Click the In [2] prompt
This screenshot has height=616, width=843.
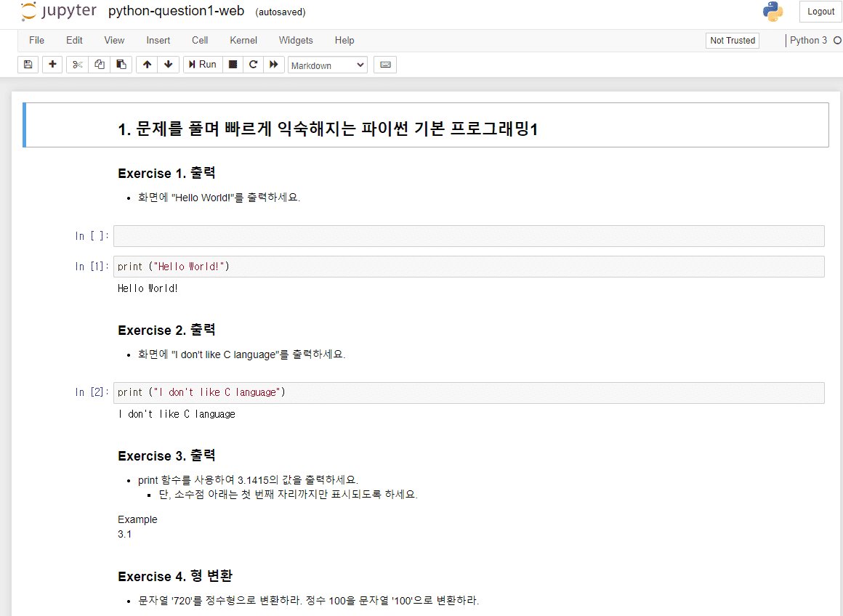[92, 392]
